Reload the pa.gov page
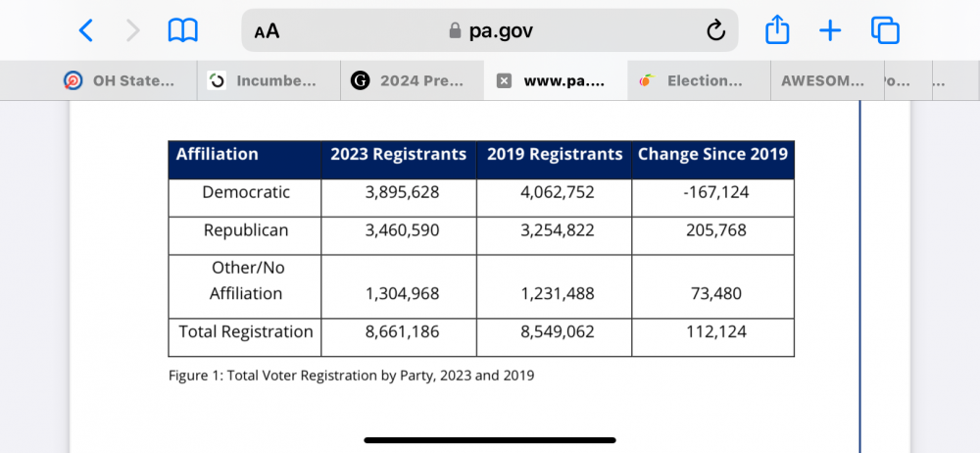The image size is (980, 453). [x=715, y=31]
